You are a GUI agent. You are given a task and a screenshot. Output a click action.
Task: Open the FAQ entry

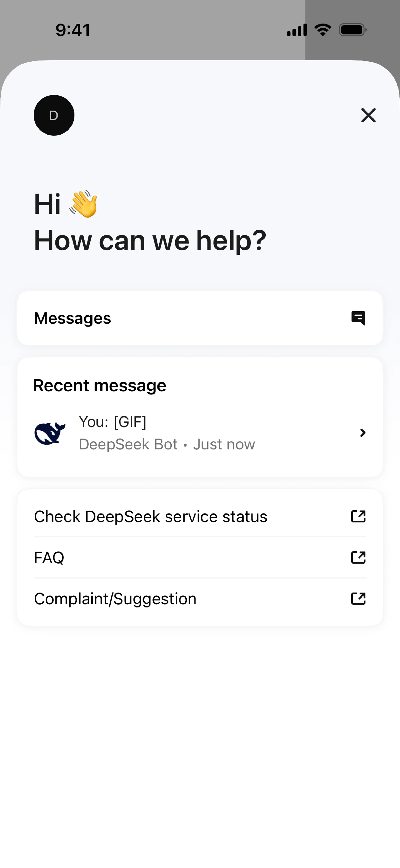(49, 558)
